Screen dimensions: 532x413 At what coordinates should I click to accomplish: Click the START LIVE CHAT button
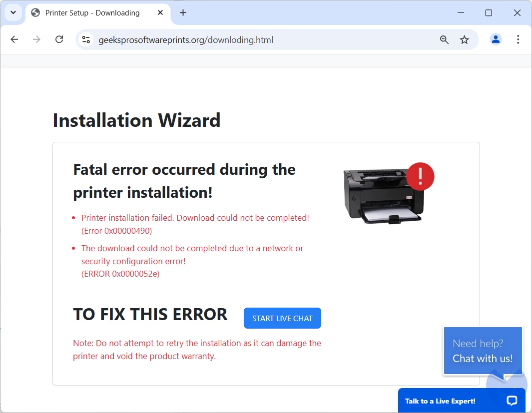pyautogui.click(x=282, y=318)
